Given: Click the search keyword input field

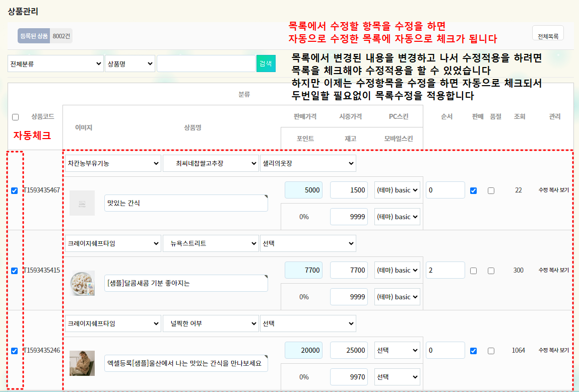Looking at the screenshot, I should tap(206, 63).
